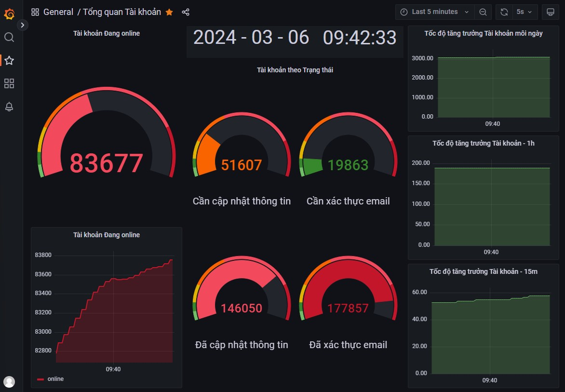Click the Grafana logo home icon
Screen dimensions: 565x392
point(9,14)
